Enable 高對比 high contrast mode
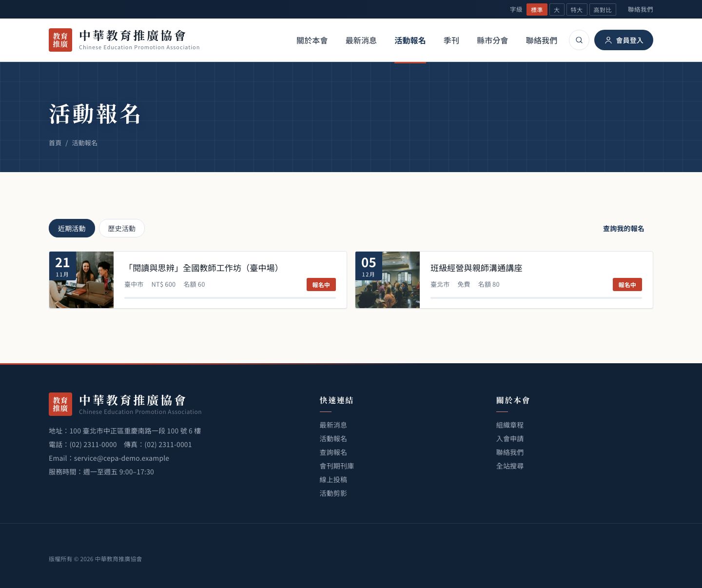The height and width of the screenshot is (588, 702). coord(603,10)
